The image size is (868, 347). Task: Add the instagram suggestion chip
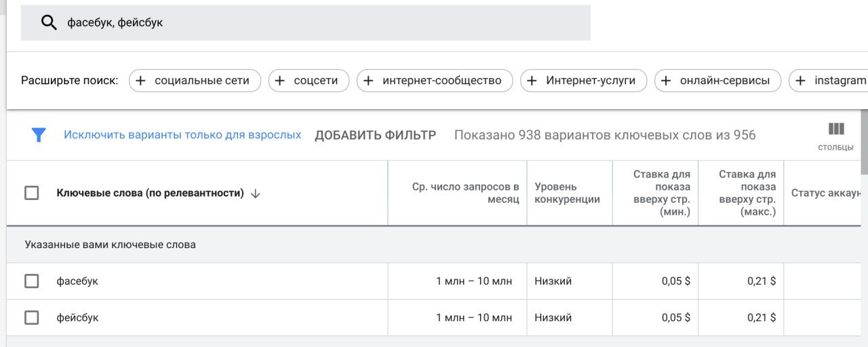click(829, 81)
